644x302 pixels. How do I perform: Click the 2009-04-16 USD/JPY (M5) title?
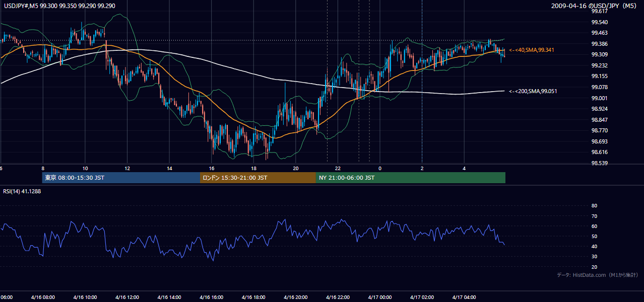click(595, 6)
